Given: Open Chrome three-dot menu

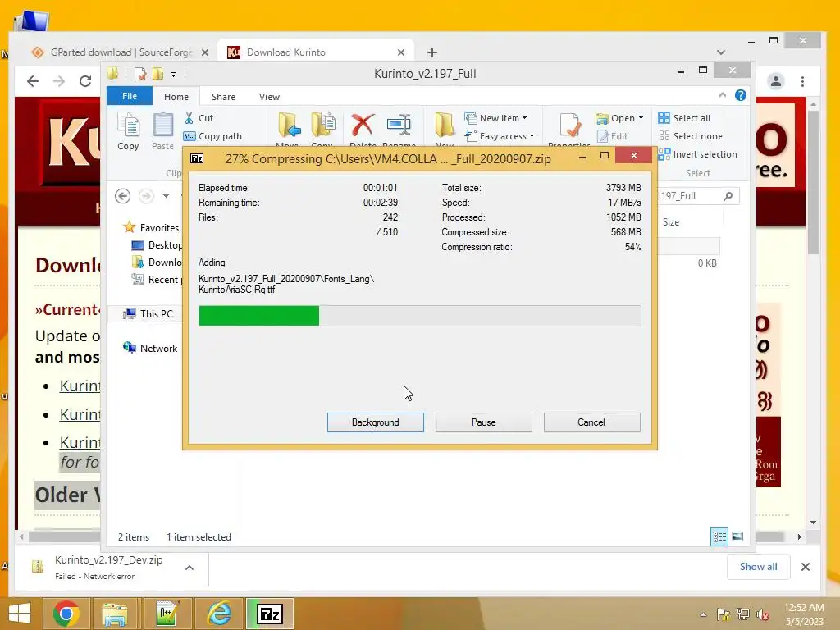Looking at the screenshot, I should click(x=802, y=81).
